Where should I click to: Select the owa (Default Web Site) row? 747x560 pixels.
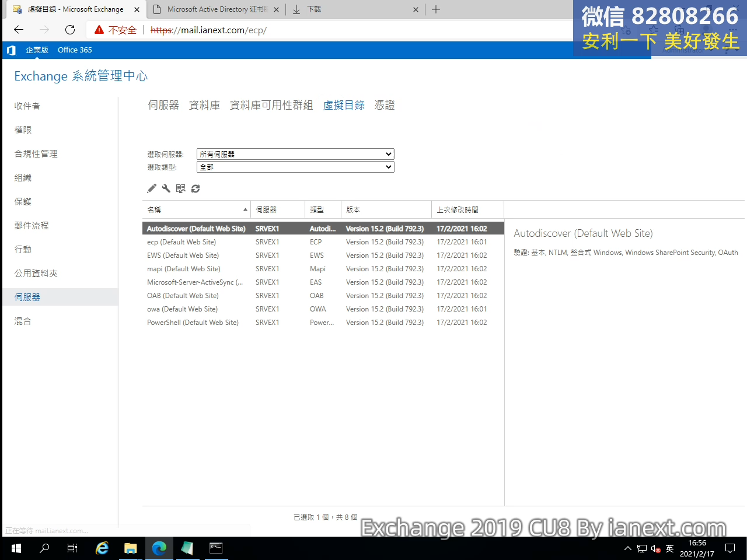pyautogui.click(x=323, y=309)
